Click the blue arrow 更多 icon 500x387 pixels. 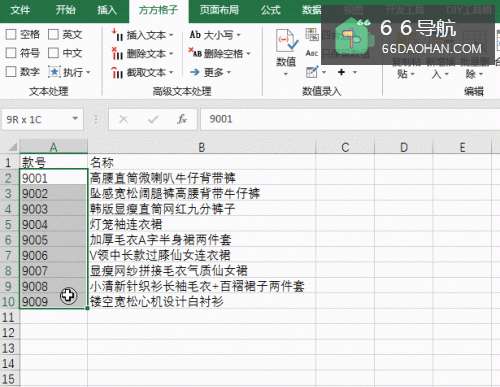click(x=195, y=72)
